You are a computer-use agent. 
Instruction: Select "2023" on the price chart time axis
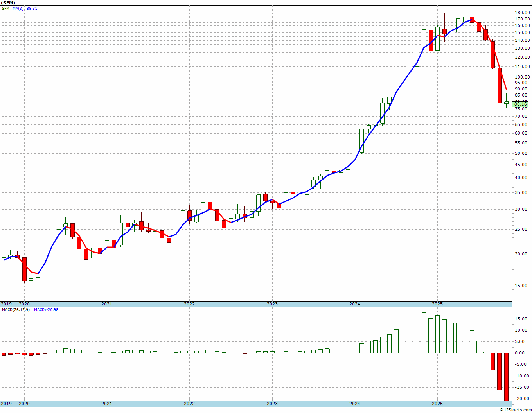pyautogui.click(x=272, y=304)
